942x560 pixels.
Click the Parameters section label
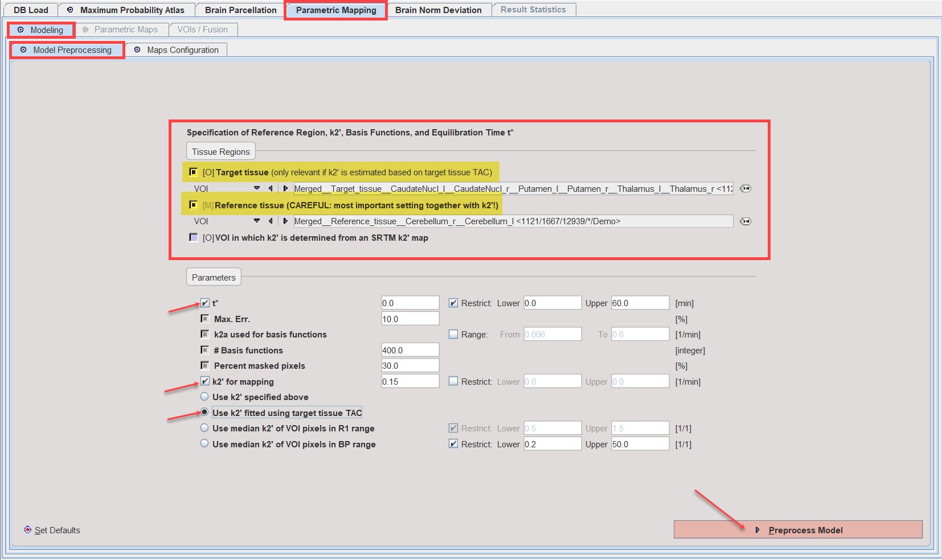tap(214, 277)
